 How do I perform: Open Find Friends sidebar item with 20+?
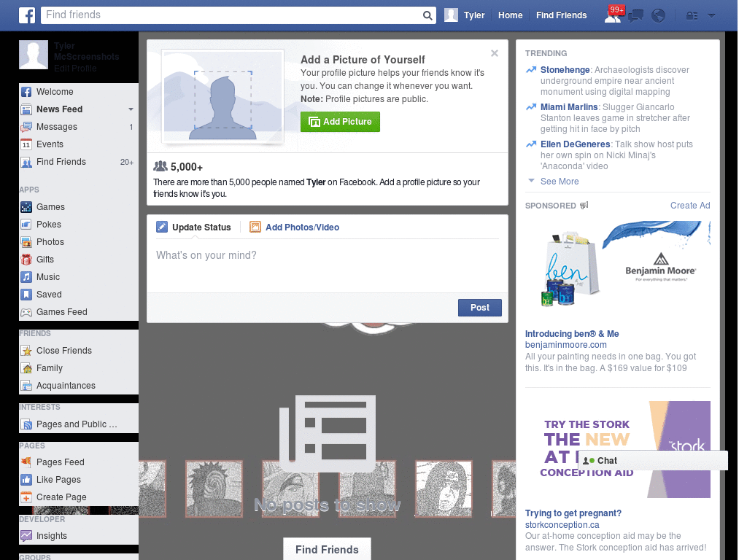coord(79,162)
